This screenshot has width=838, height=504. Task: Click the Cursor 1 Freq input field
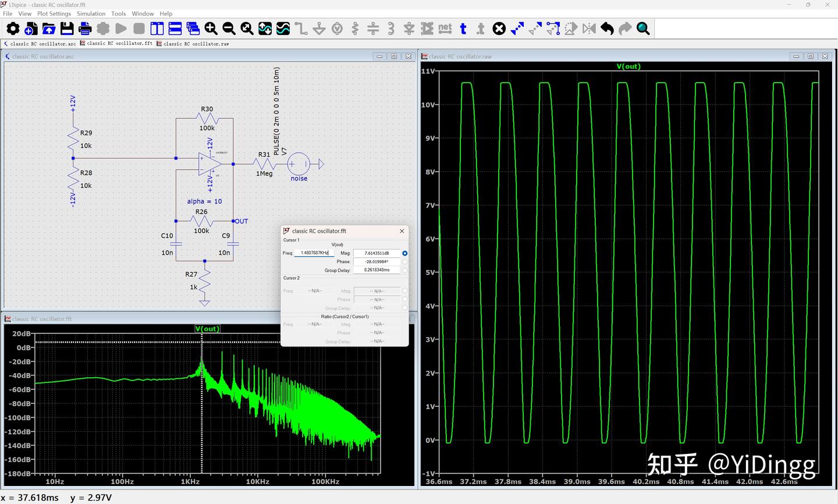[314, 253]
